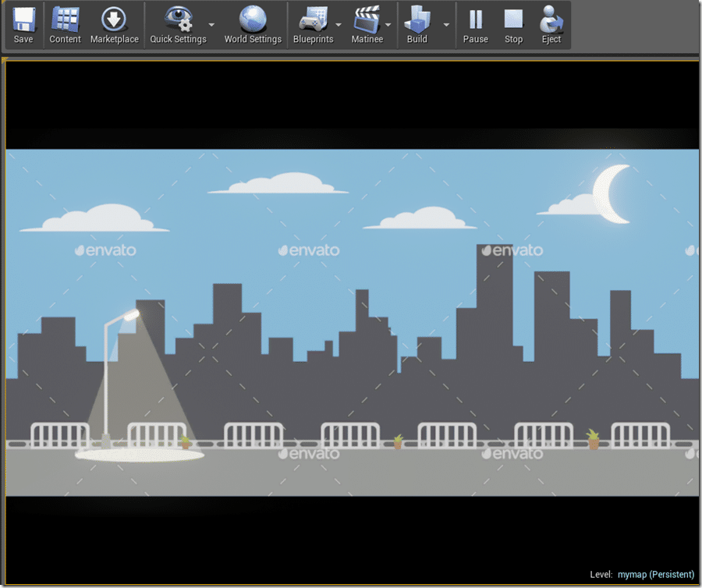The height and width of the screenshot is (588, 702).
Task: Expand the Matinee dropdown arrow
Action: click(388, 25)
